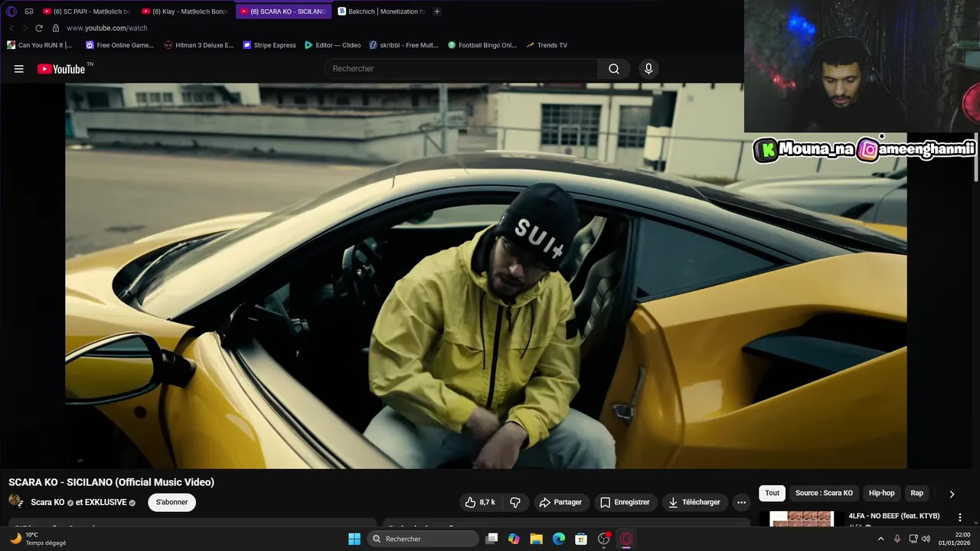Open options for 4LFA - NO BEEF video
The width and height of the screenshot is (980, 551).
pyautogui.click(x=960, y=517)
